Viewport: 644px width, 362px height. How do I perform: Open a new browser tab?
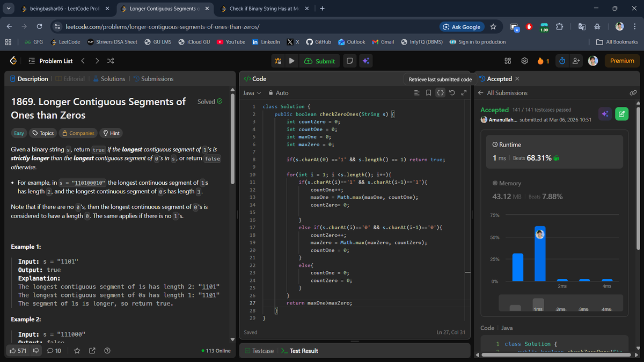pos(322,9)
